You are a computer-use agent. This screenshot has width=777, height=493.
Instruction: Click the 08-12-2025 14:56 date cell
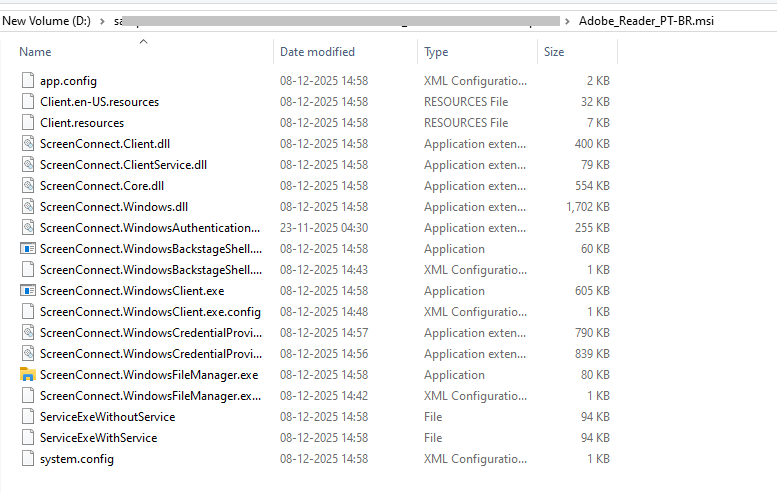(324, 353)
